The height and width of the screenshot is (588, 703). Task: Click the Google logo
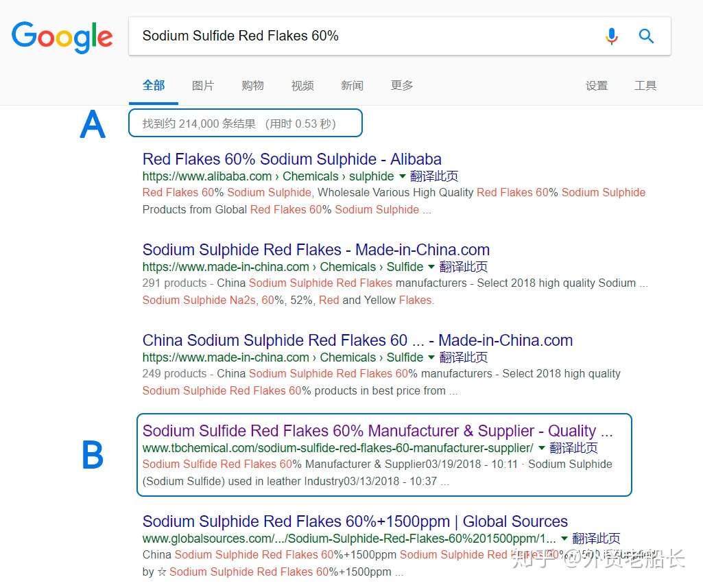[62, 36]
